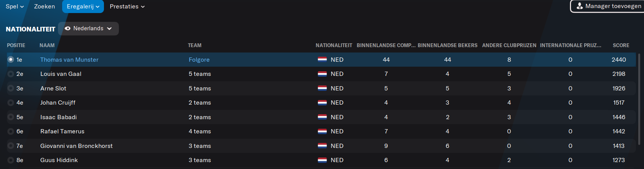The height and width of the screenshot is (169, 644).
Task: Click the Manager toevoegen button
Action: pos(608,6)
